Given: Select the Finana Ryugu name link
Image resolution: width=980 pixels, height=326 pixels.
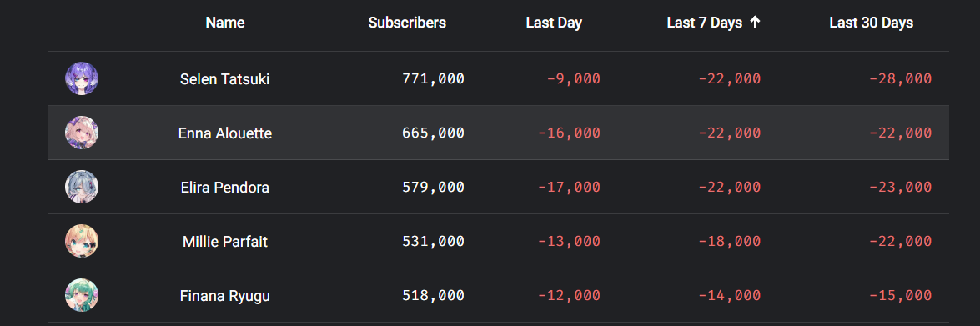Looking at the screenshot, I should pos(225,296).
